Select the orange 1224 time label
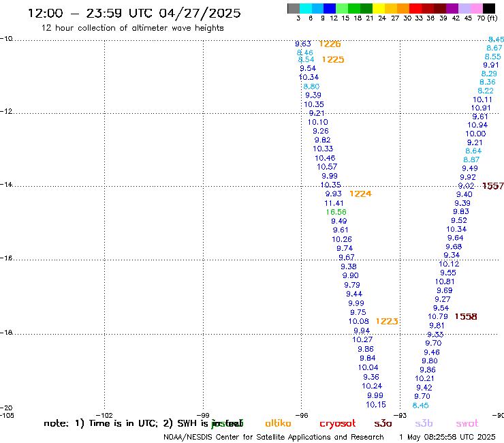 coord(360,194)
